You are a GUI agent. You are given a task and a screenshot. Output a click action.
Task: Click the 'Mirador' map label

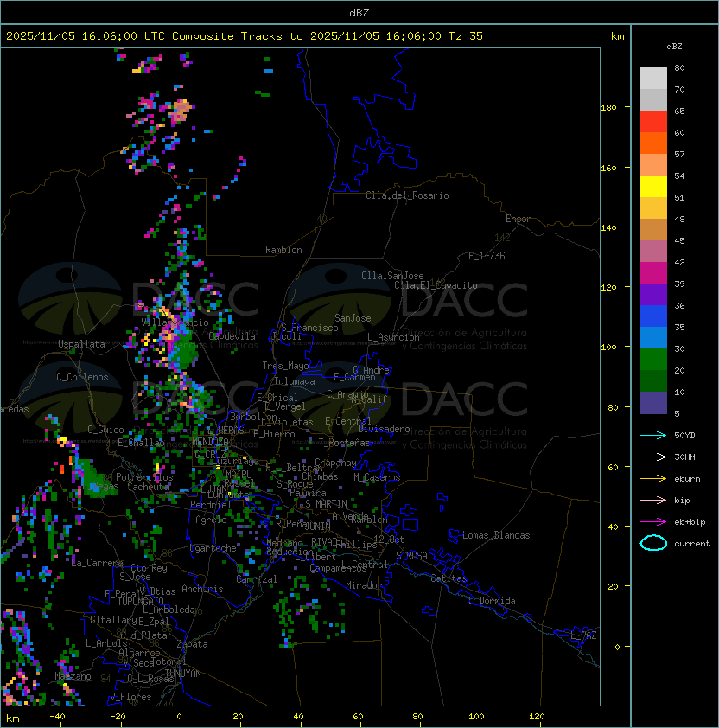point(365,585)
